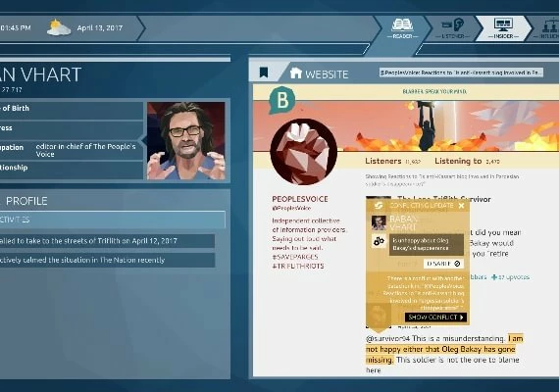Click the #SAVEPARGES hashtag
559x392 pixels.
[295, 257]
